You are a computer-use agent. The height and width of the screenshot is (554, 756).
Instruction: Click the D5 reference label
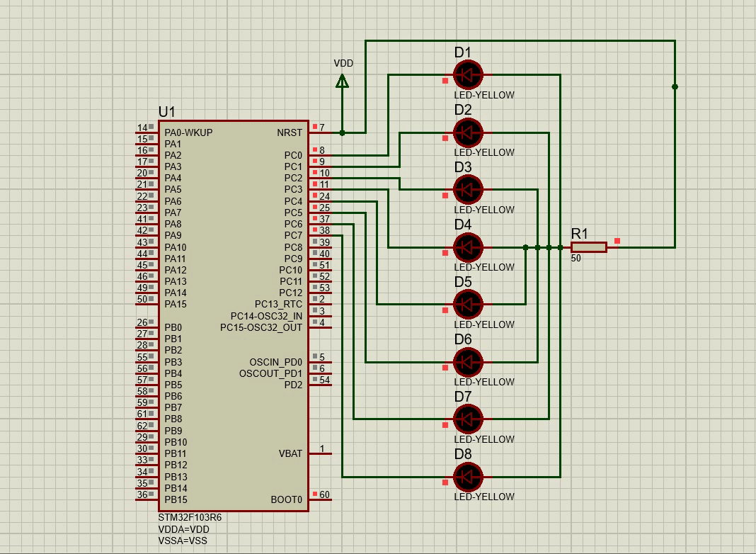point(463,282)
